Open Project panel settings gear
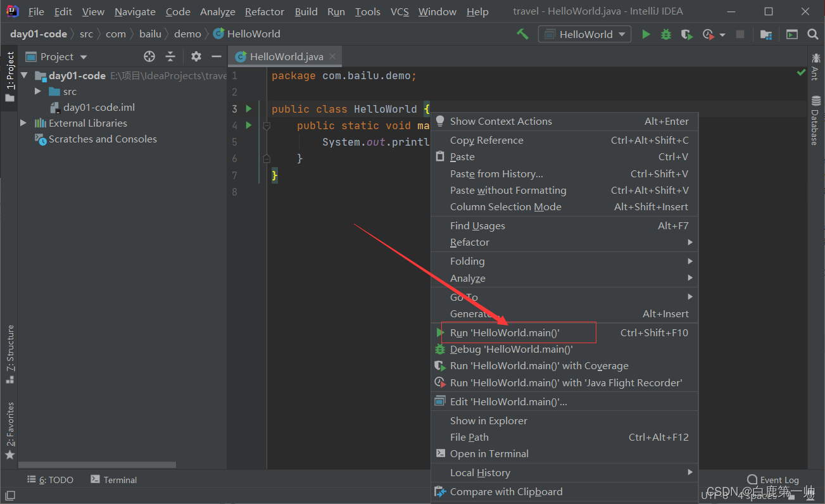The height and width of the screenshot is (504, 825). pyautogui.click(x=196, y=56)
